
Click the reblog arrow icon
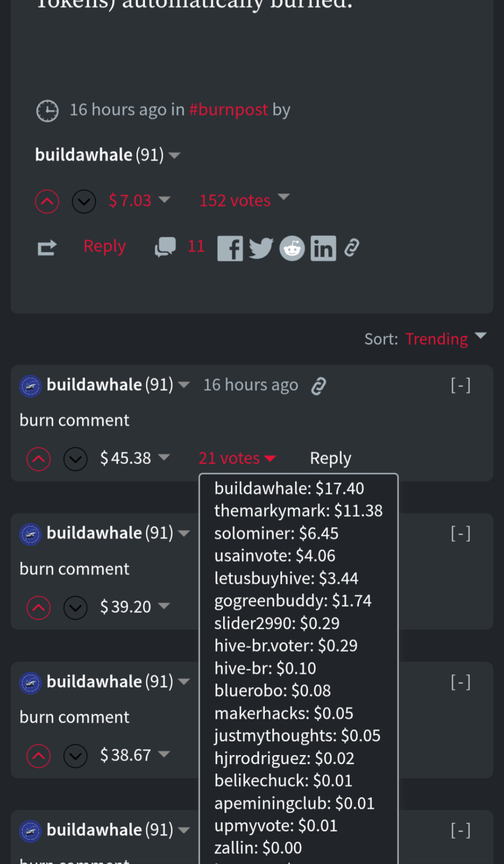(47, 248)
